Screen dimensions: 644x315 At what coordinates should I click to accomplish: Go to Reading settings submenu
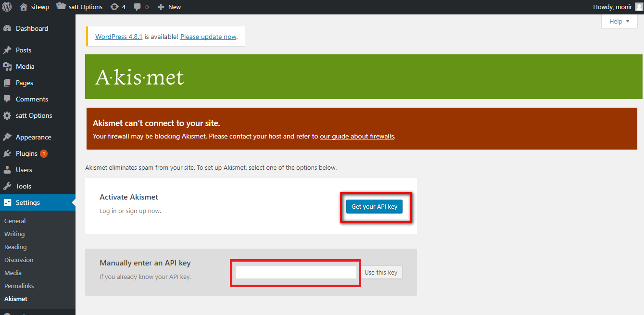point(15,247)
